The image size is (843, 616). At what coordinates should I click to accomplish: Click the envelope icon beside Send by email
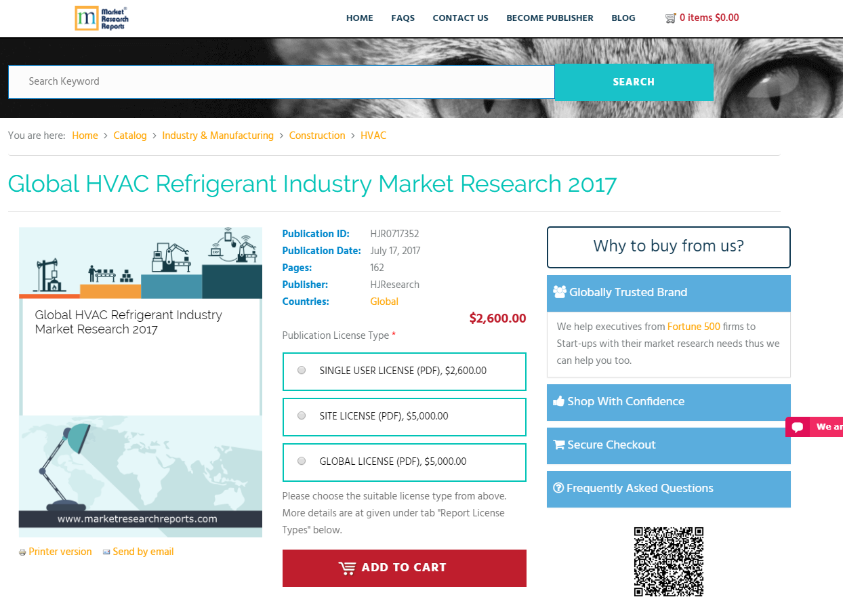pos(106,552)
